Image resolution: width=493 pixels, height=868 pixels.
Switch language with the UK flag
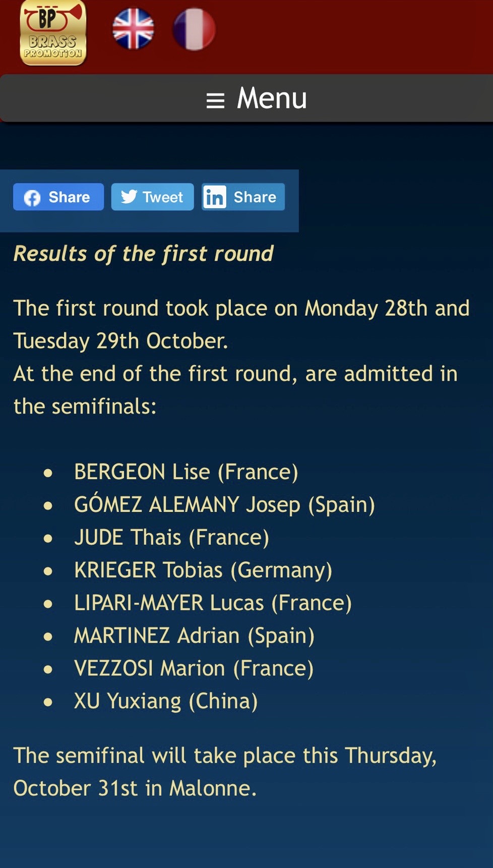[133, 29]
